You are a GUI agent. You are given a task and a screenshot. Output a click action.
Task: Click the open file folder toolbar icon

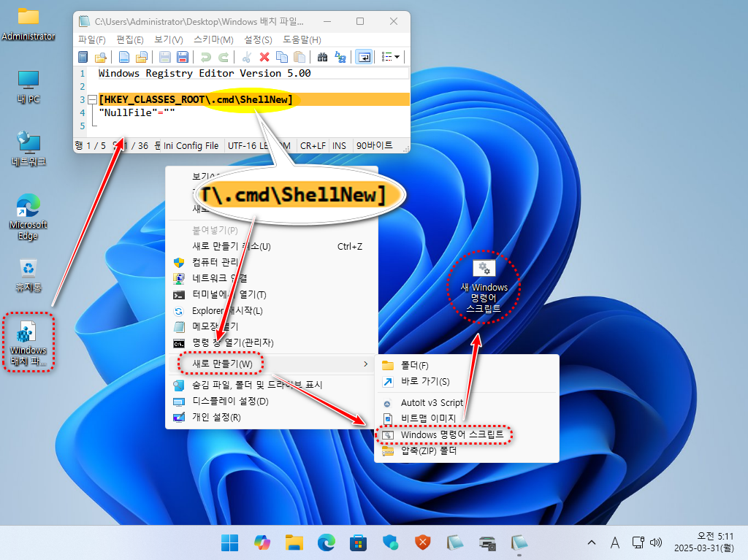(x=142, y=57)
